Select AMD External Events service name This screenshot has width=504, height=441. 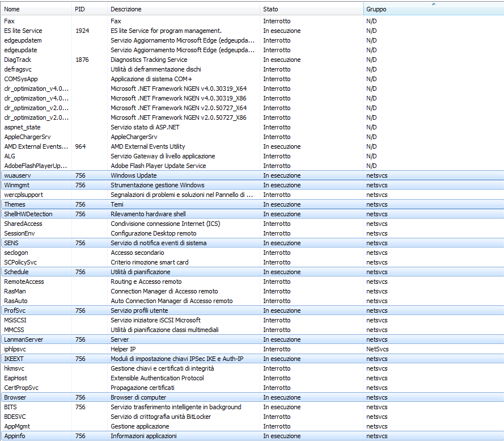point(36,147)
